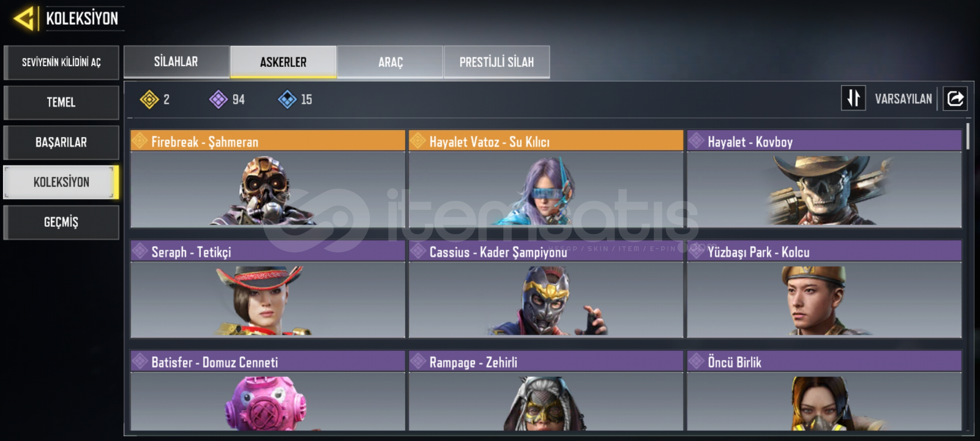Select the legendary gold rarity filter icon
Screen dimensions: 980x441
click(149, 99)
